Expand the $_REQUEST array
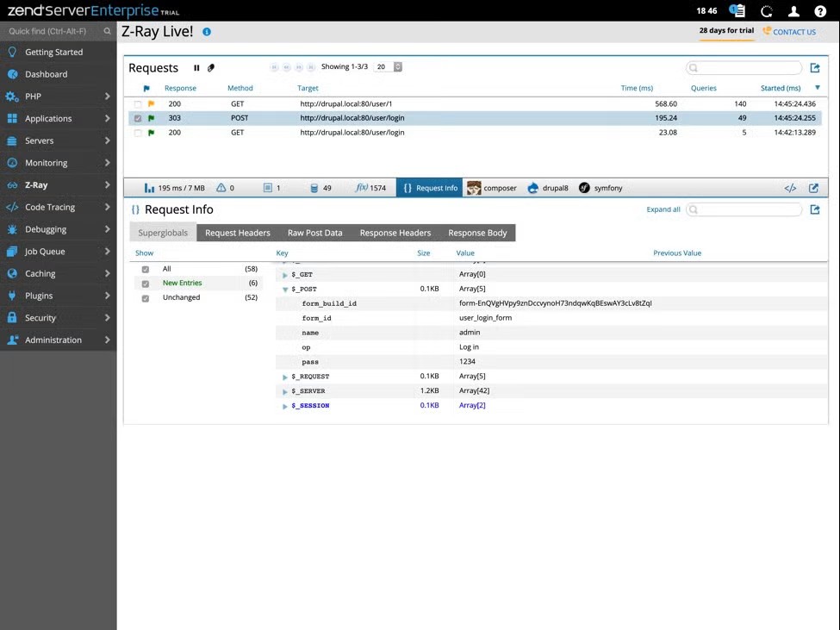Screen dimensions: 840x630 point(285,377)
